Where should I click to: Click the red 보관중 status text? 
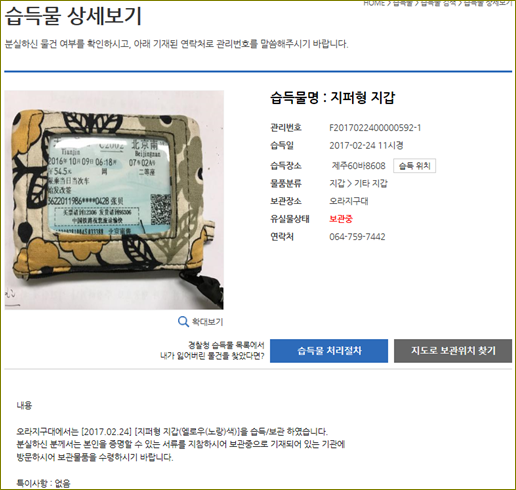341,219
